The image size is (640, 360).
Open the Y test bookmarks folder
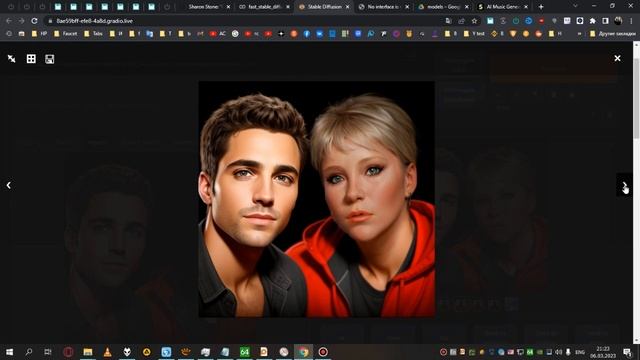tap(473, 34)
